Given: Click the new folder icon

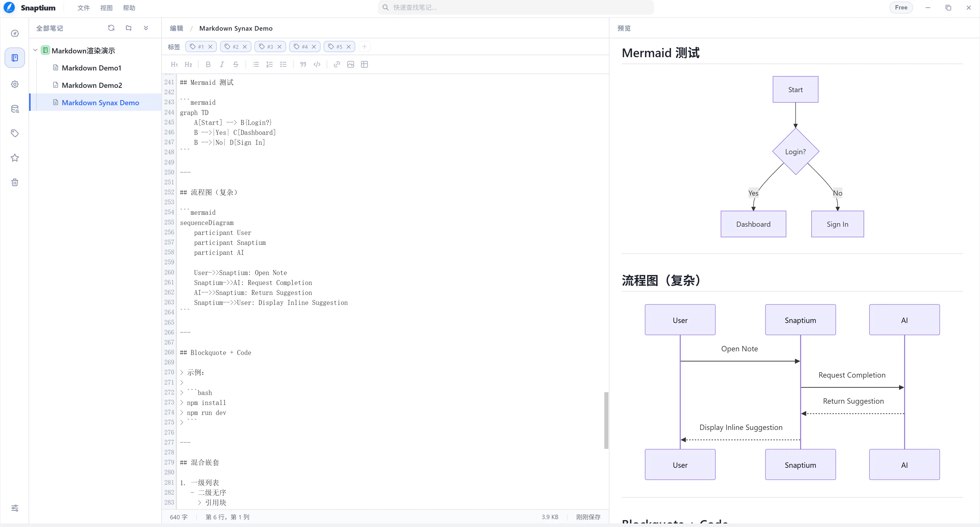Looking at the screenshot, I should pos(129,28).
